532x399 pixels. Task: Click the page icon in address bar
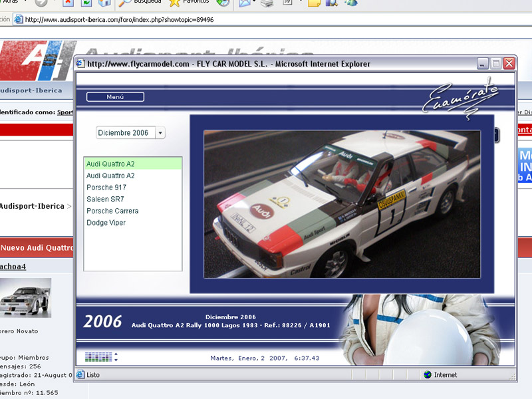point(19,19)
